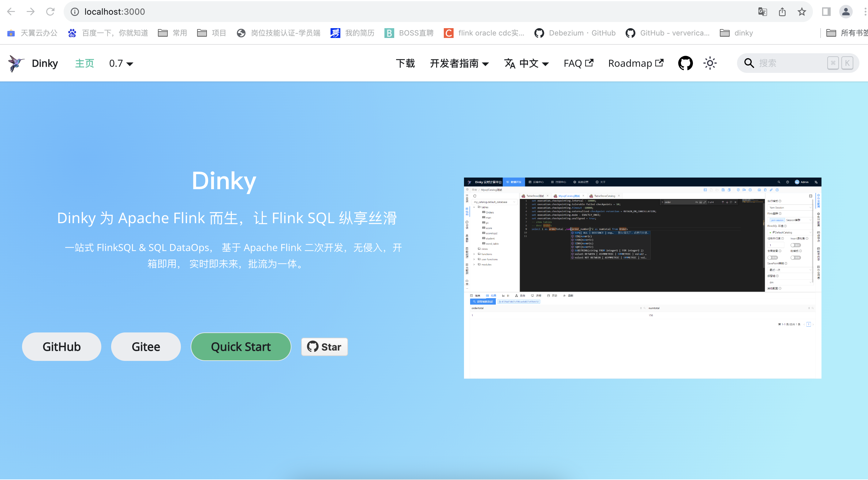Open the BOSS直聘 bookmark

pos(408,33)
